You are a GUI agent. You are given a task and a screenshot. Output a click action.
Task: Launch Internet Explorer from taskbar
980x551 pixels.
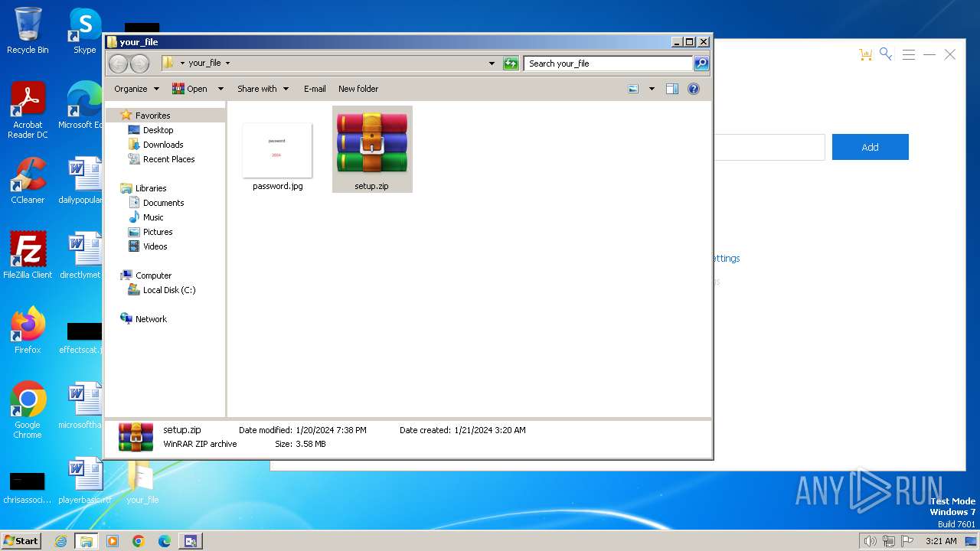[x=60, y=541]
